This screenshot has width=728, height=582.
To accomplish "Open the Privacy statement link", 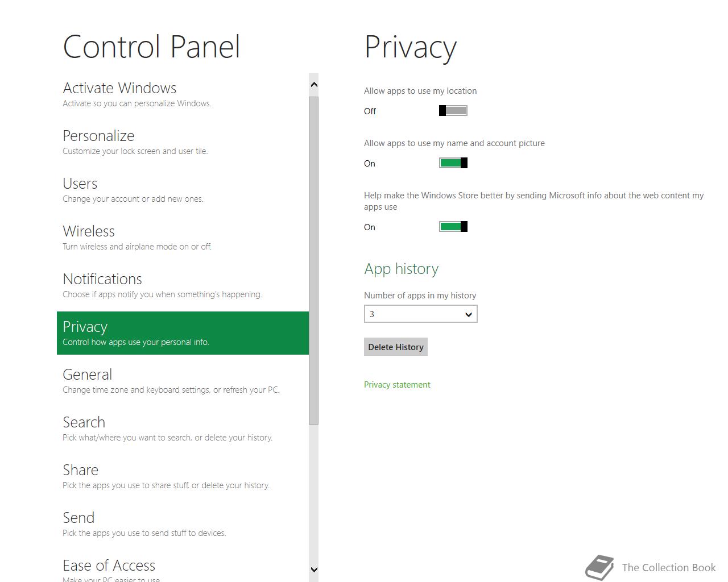I will (x=397, y=385).
